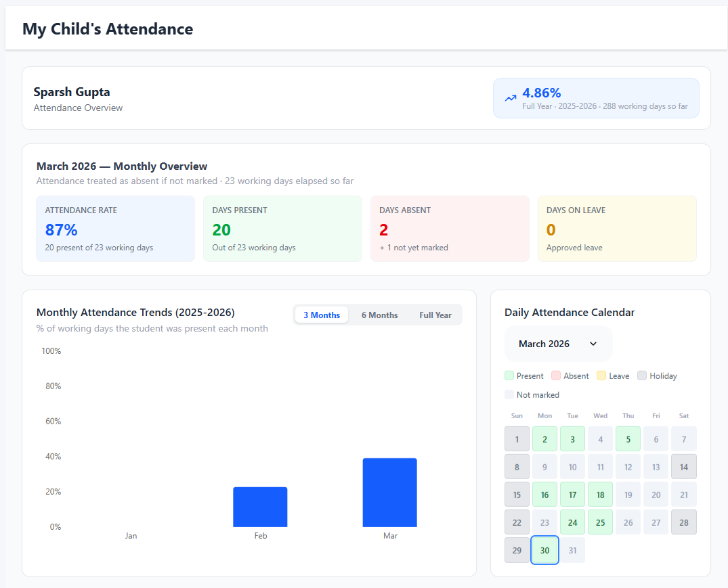The width and height of the screenshot is (728, 588).
Task: Click holiday day 14 in the calendar
Action: [684, 467]
